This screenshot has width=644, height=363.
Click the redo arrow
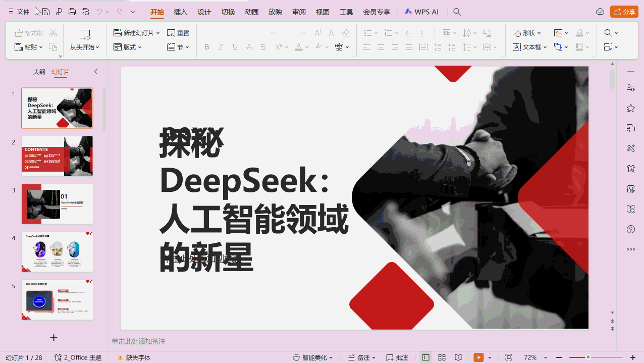pyautogui.click(x=120, y=12)
